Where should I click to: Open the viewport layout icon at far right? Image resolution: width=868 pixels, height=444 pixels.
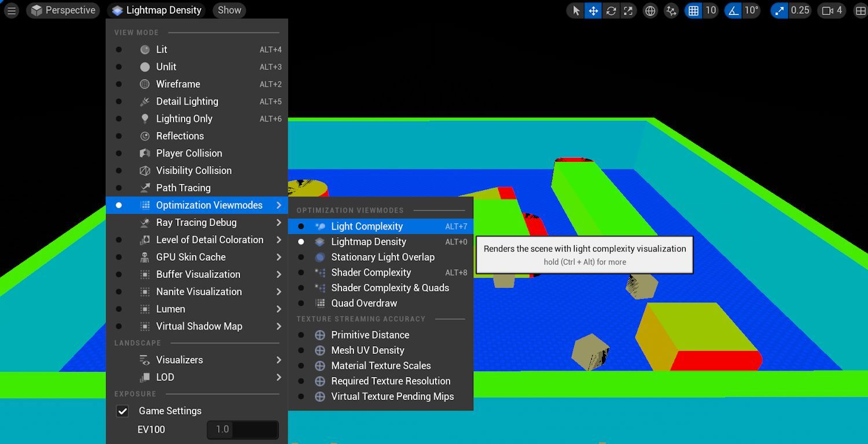860,10
